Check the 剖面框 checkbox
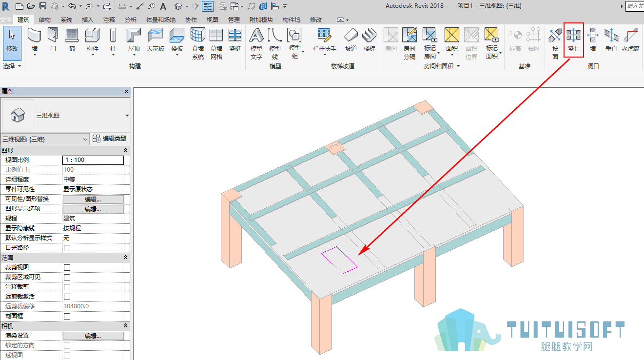 (67, 316)
